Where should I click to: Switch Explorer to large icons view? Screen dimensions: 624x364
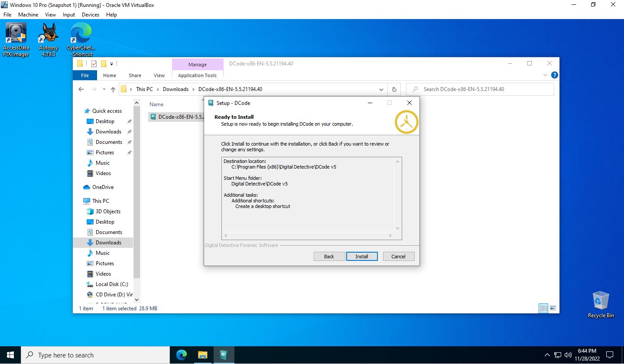[x=553, y=308]
